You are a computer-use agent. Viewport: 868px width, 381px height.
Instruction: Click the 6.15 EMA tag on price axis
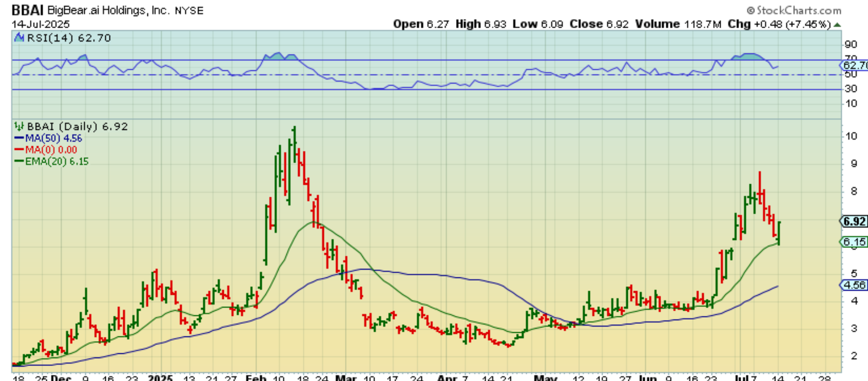tap(854, 242)
